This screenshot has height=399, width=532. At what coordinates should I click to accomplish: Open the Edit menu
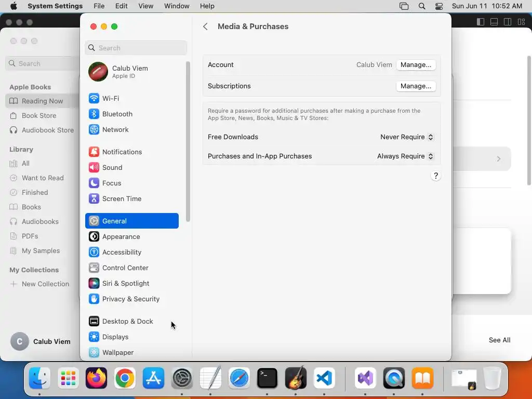[x=121, y=6]
